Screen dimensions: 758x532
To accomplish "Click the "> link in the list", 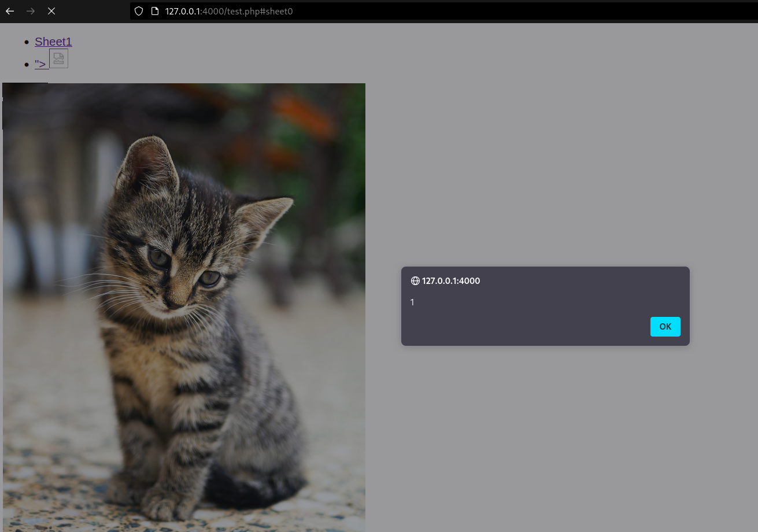I will click(40, 64).
